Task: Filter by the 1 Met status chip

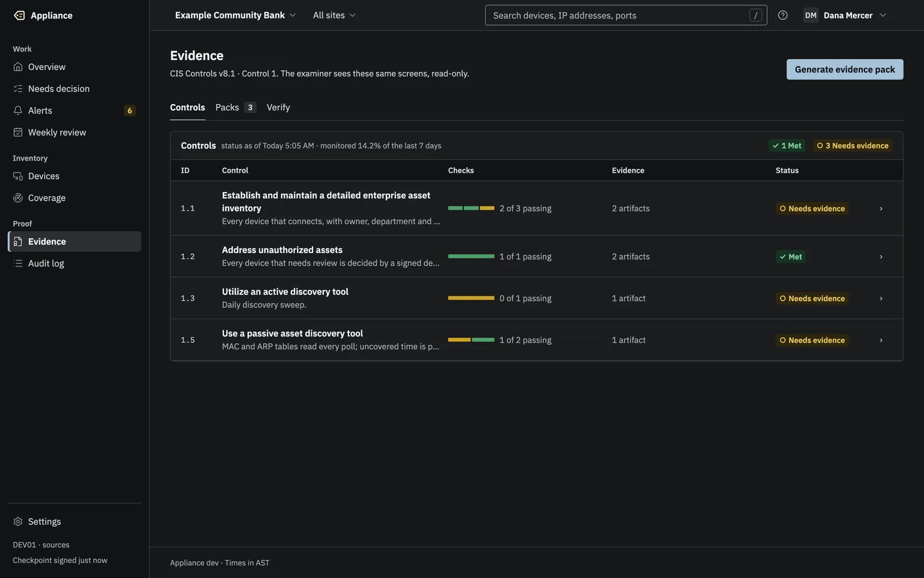Action: 787,146
